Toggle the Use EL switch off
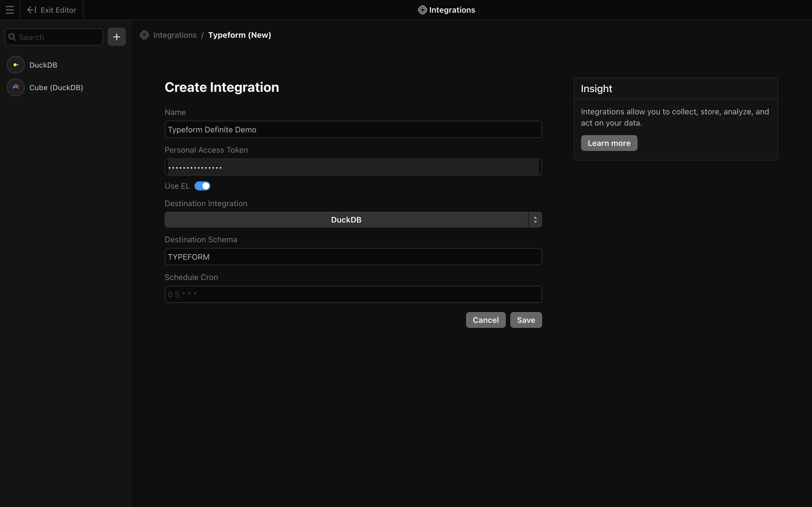The width and height of the screenshot is (812, 507). coord(202,186)
